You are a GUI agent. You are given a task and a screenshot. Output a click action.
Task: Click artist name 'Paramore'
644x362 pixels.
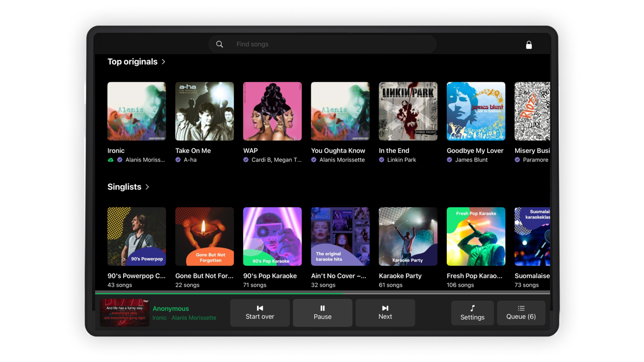click(x=536, y=160)
